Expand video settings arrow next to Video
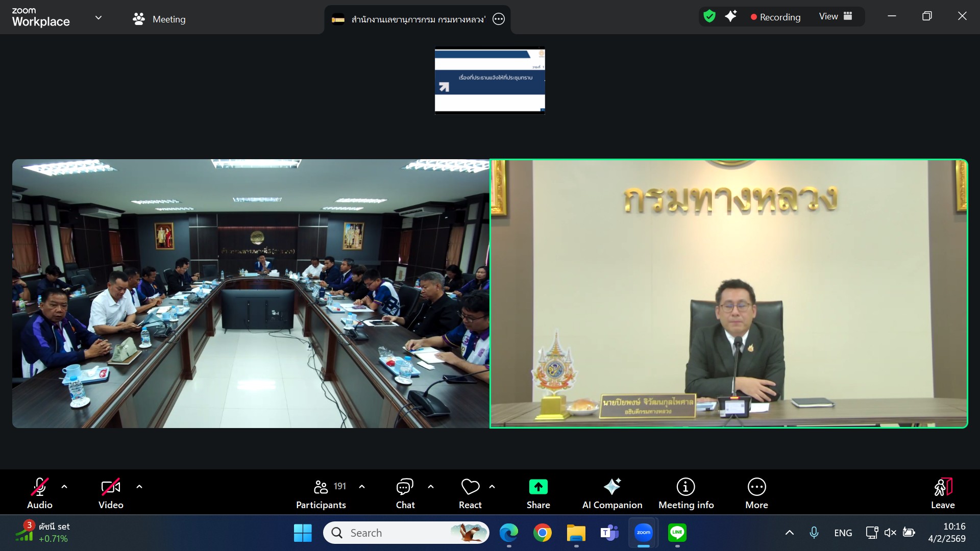 pyautogui.click(x=139, y=487)
